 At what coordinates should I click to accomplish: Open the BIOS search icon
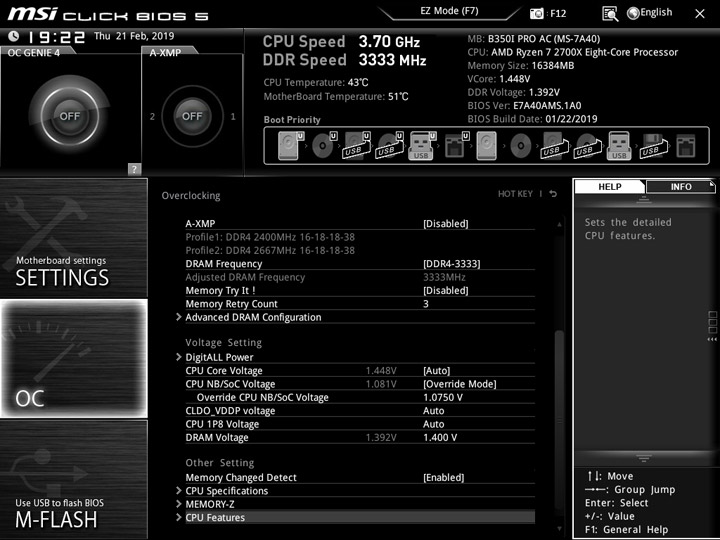pos(610,14)
